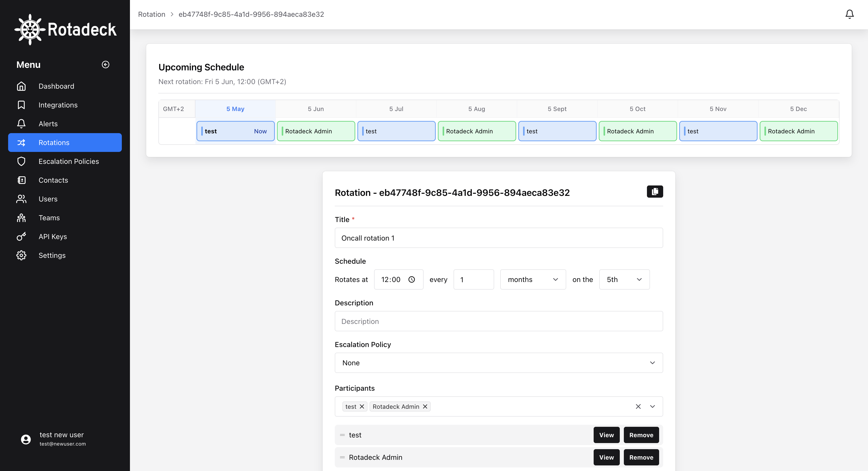This screenshot has height=471, width=868.
Task: Click the Rotation breadcrumb link
Action: tap(152, 14)
